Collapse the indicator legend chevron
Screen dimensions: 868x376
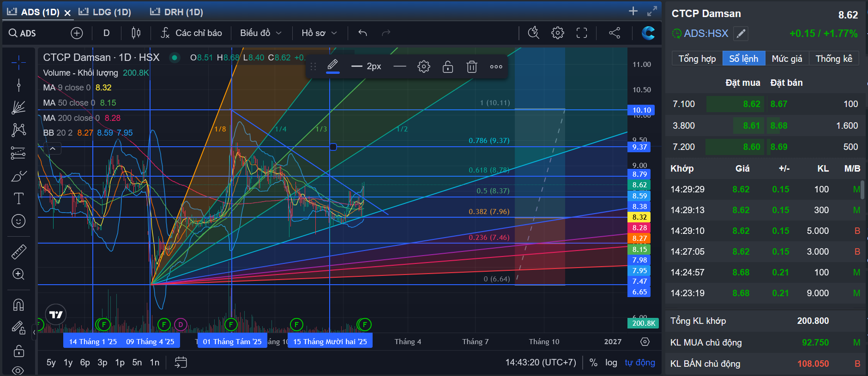click(53, 149)
